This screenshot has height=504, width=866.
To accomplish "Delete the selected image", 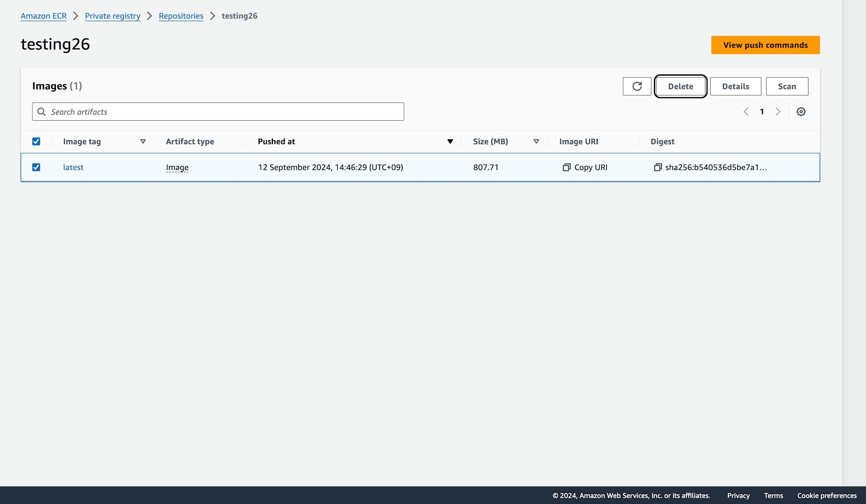I will (681, 86).
